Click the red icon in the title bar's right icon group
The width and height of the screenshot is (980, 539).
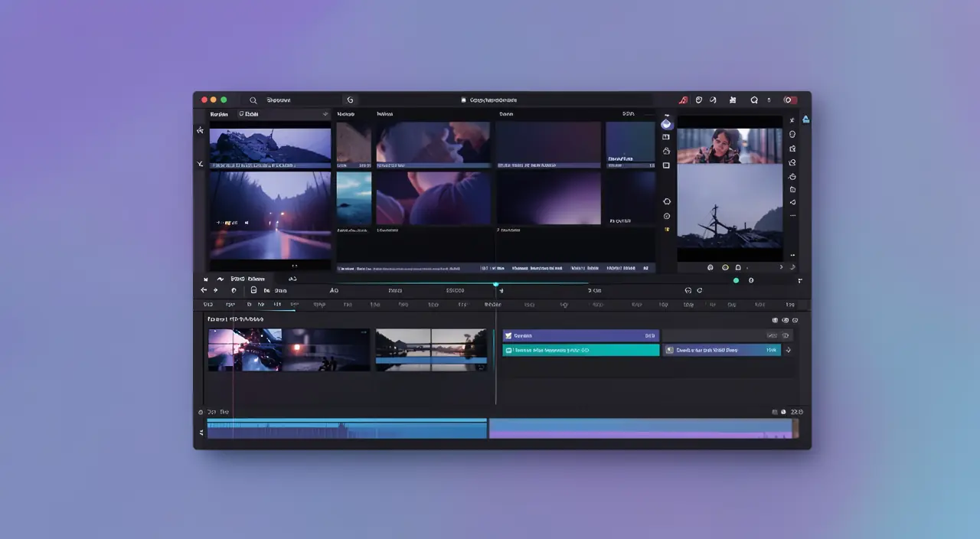pyautogui.click(x=684, y=100)
